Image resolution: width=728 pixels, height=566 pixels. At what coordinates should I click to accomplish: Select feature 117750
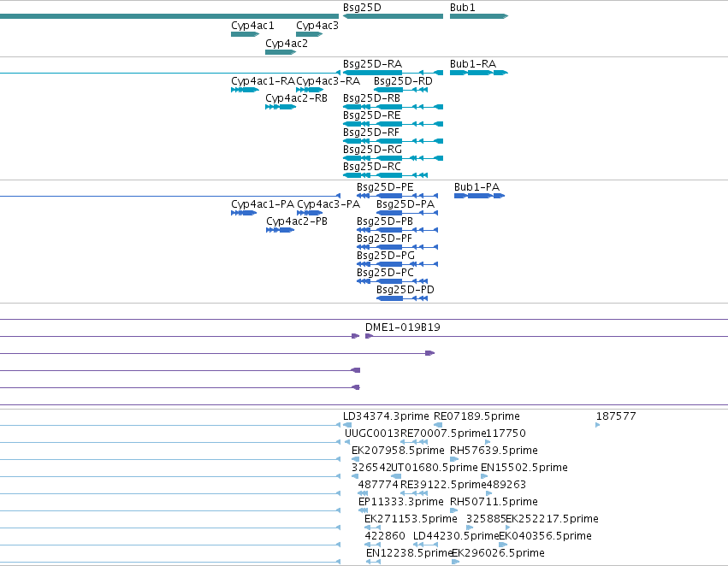488,442
